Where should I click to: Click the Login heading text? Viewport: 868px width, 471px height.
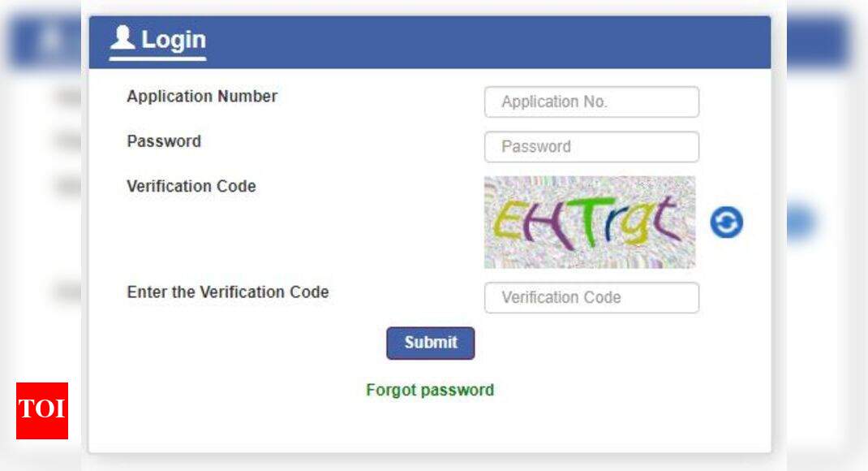pyautogui.click(x=174, y=39)
